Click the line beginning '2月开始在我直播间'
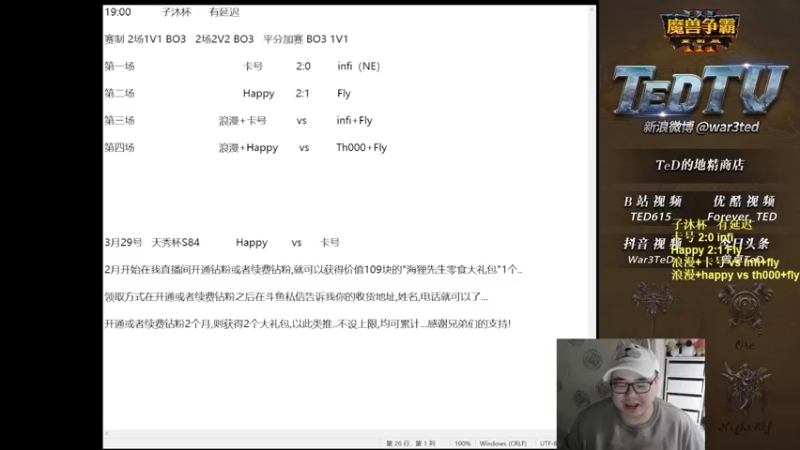This screenshot has width=800, height=450. 313,269
